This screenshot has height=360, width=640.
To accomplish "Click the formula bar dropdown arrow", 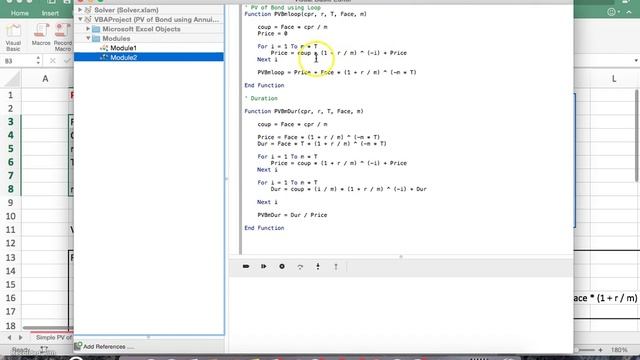I will pyautogui.click(x=636, y=61).
